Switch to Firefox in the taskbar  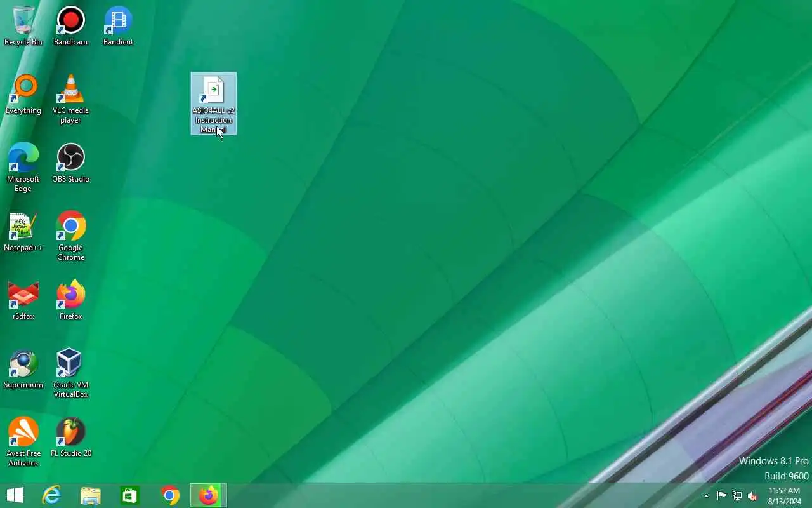pyautogui.click(x=209, y=495)
